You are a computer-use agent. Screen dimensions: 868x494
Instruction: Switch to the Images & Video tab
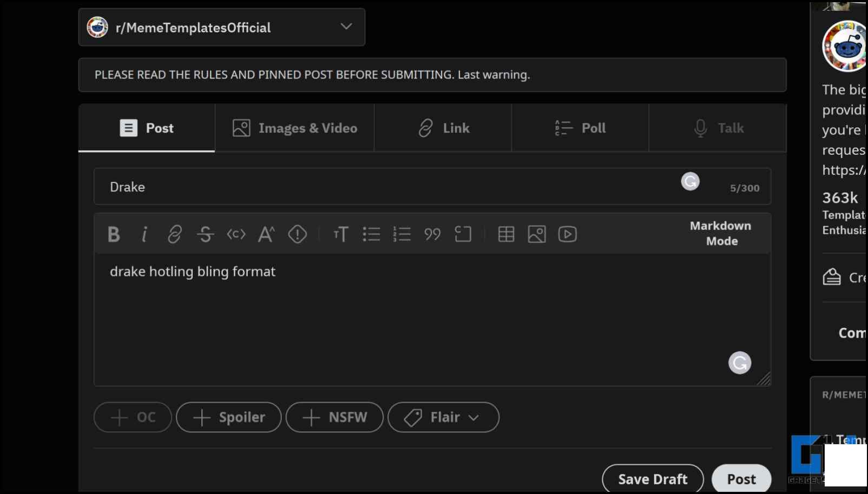point(295,128)
